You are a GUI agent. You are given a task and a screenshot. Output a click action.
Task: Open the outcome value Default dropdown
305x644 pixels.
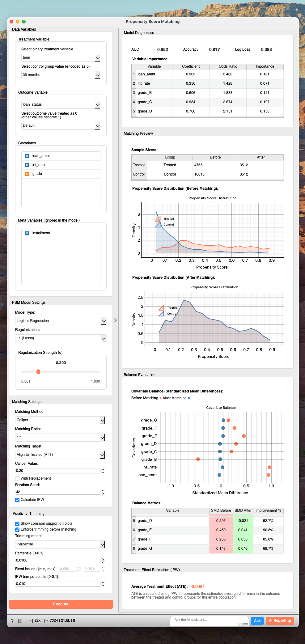[x=61, y=126]
